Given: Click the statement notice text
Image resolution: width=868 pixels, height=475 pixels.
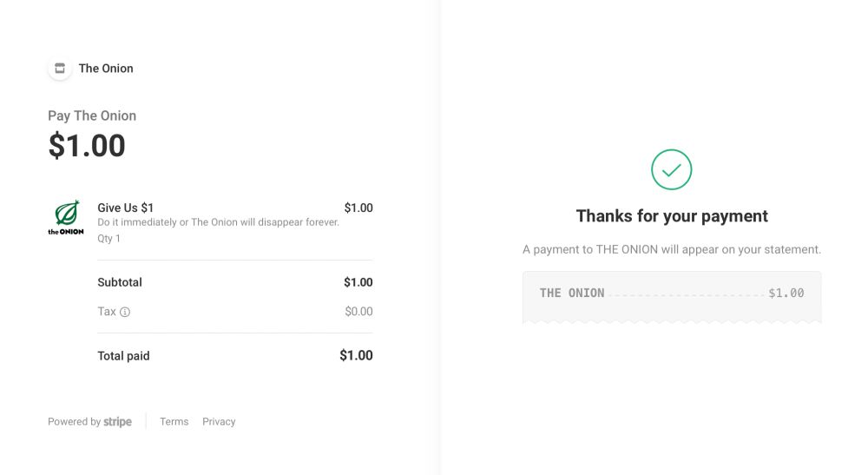Looking at the screenshot, I should pos(672,250).
